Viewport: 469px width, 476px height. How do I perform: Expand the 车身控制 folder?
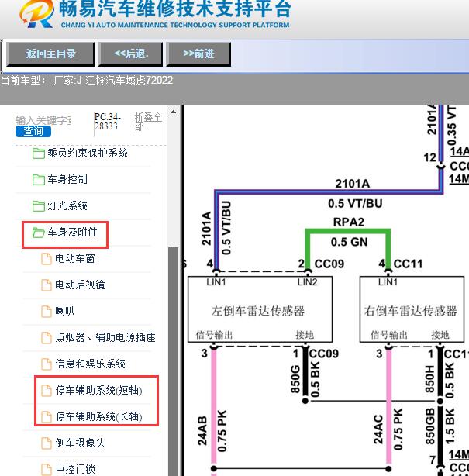(67, 179)
